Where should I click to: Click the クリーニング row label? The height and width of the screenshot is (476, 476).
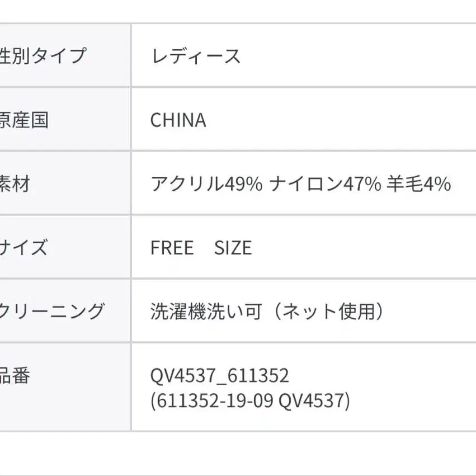click(x=53, y=311)
